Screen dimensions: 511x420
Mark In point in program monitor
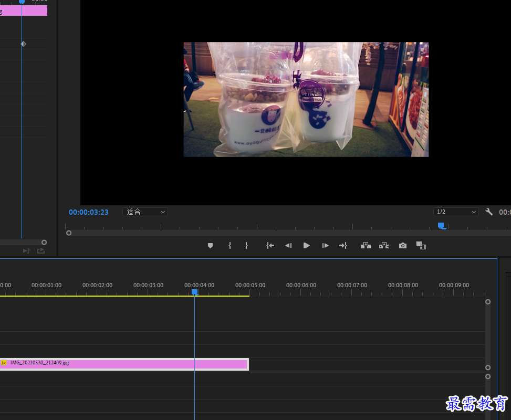(x=230, y=246)
